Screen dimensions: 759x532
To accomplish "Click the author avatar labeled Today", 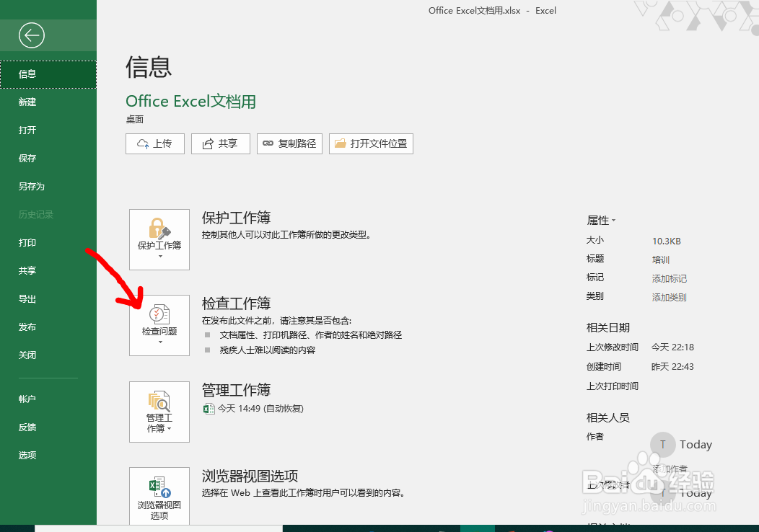I will point(662,444).
